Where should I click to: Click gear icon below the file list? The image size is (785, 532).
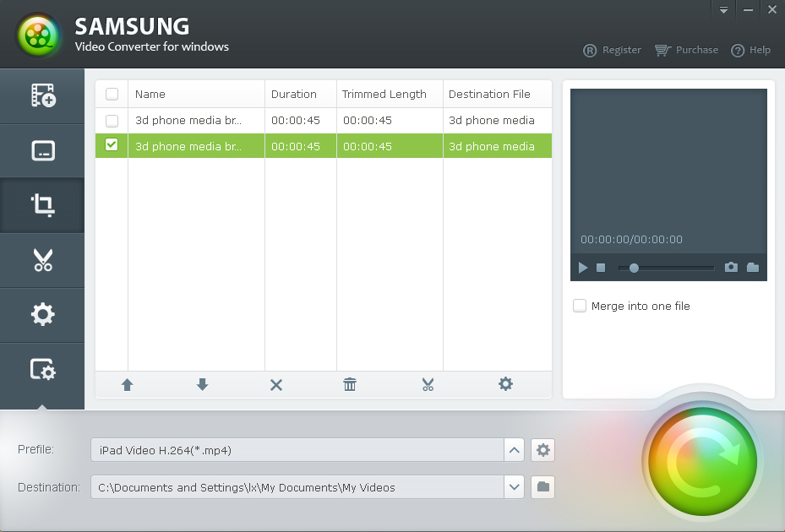coord(505,384)
